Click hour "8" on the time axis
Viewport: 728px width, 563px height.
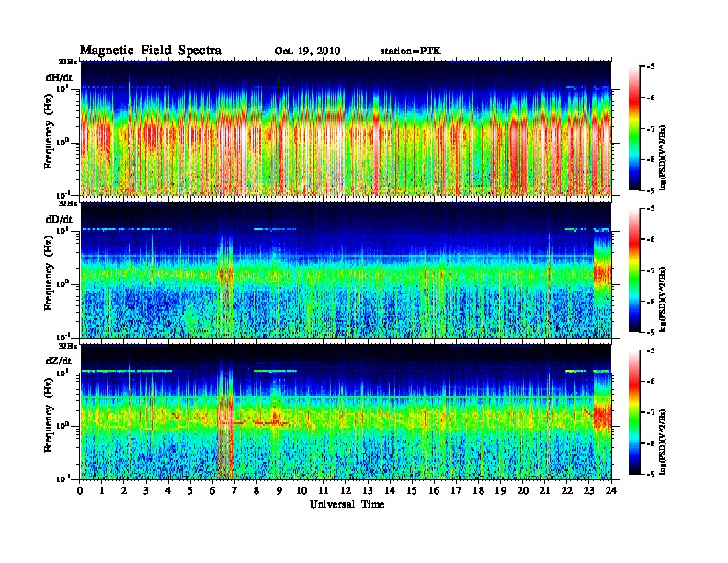(257, 490)
